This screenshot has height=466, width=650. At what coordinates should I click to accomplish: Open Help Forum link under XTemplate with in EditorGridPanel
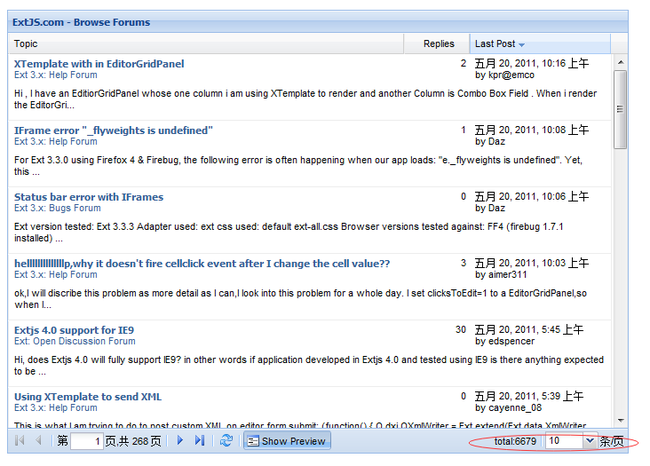coord(56,75)
